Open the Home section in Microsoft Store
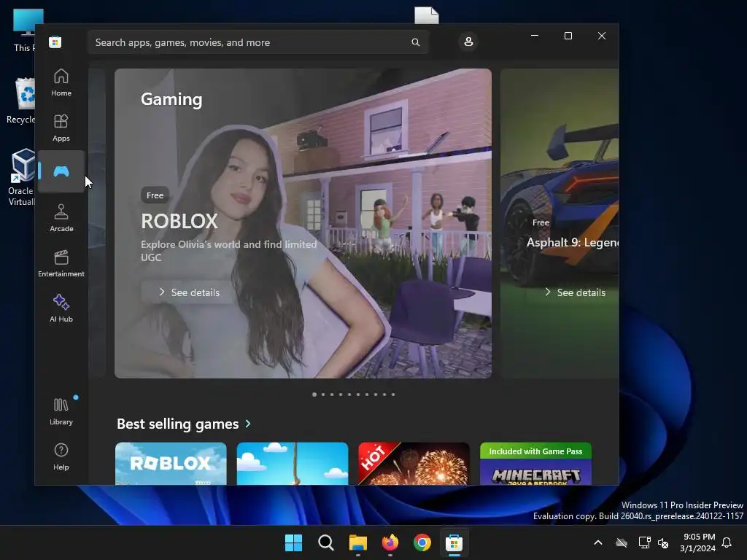Screen dimensions: 747x560 coord(61,82)
